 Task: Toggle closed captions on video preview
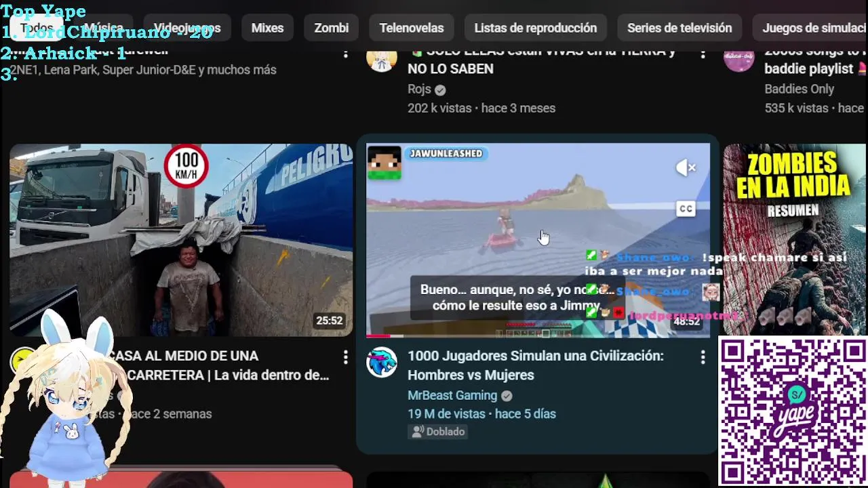pos(686,209)
